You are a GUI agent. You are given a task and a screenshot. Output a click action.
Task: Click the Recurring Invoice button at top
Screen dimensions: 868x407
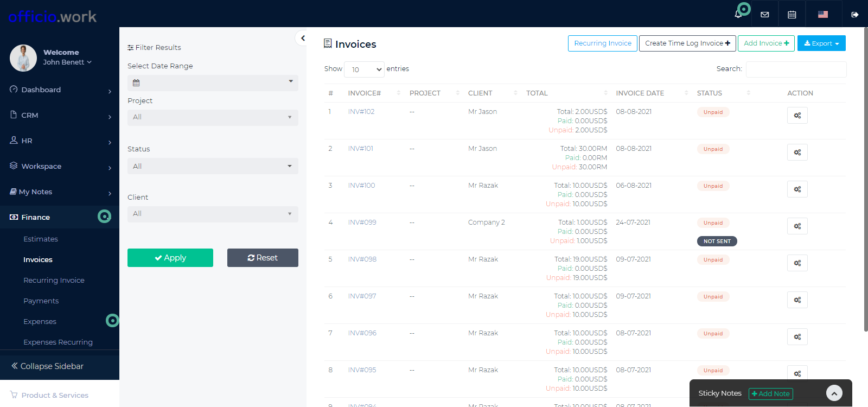pos(603,43)
